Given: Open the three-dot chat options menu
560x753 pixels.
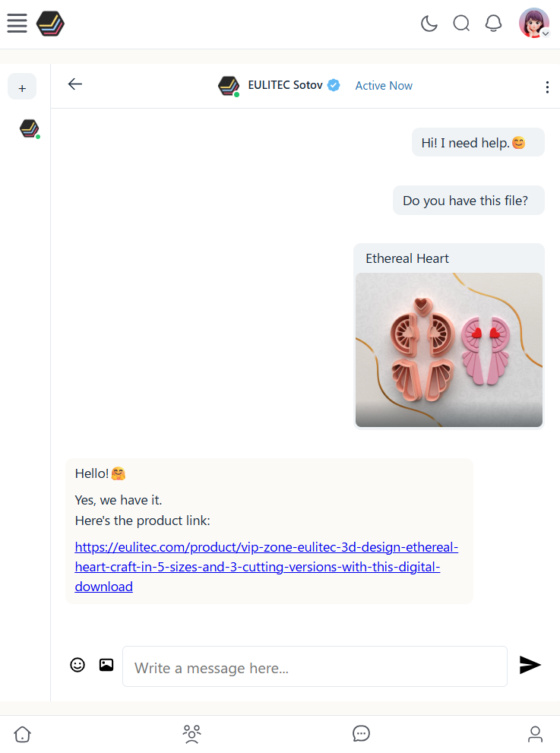Looking at the screenshot, I should pyautogui.click(x=547, y=87).
